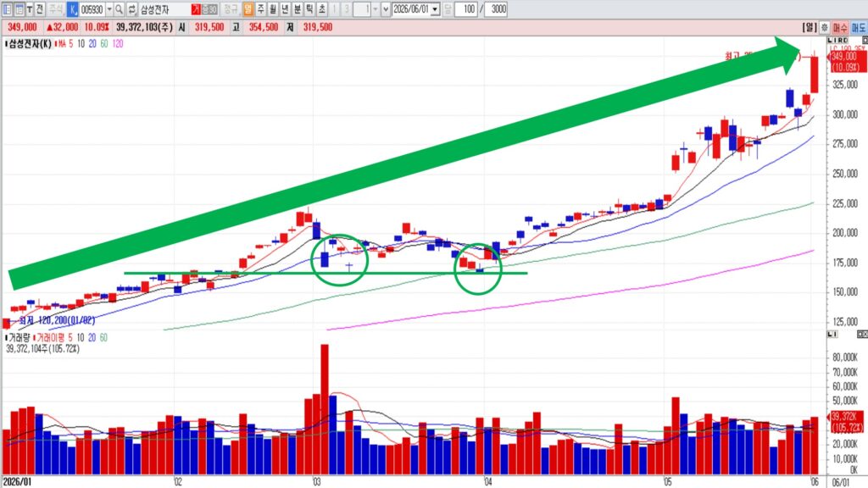Click the MA 60 green legend entry

point(104,44)
